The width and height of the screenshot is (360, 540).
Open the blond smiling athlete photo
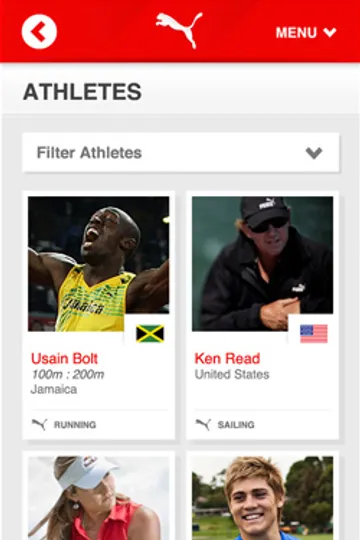(x=263, y=498)
